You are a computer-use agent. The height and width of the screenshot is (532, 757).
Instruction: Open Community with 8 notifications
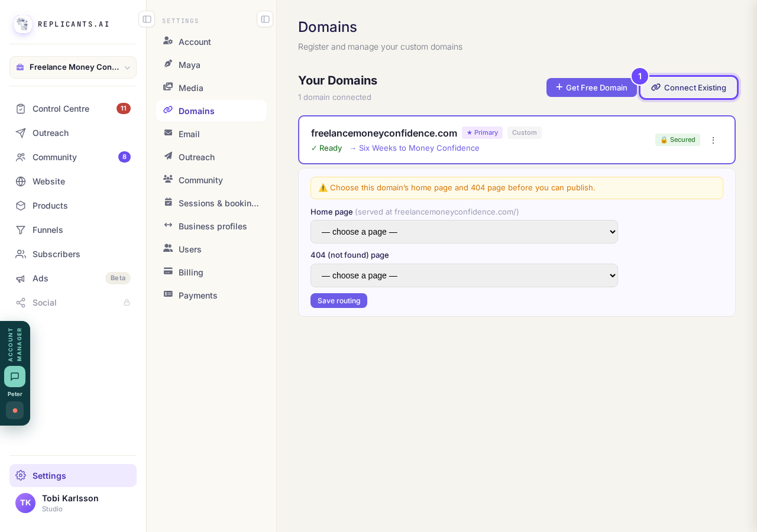pos(73,157)
